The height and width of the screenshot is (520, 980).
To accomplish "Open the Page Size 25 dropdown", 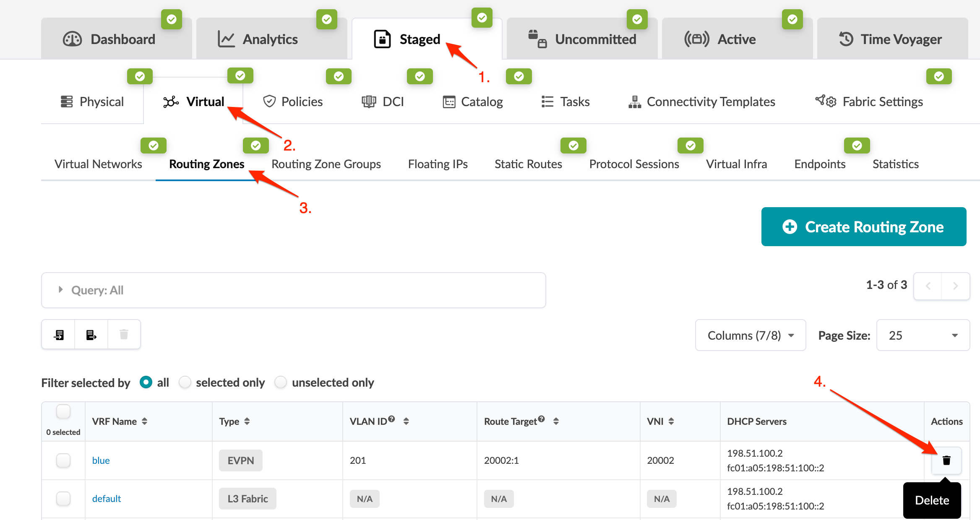I will click(923, 335).
